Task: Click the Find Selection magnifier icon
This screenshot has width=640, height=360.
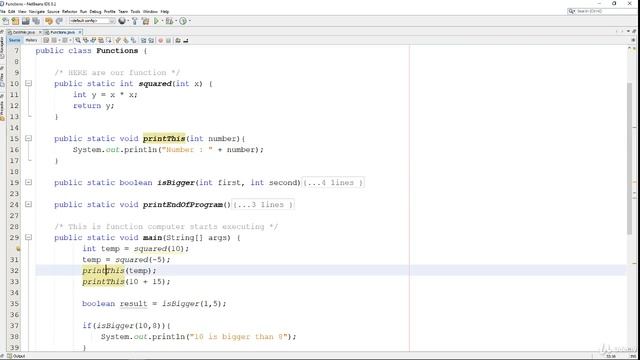Action: point(78,40)
